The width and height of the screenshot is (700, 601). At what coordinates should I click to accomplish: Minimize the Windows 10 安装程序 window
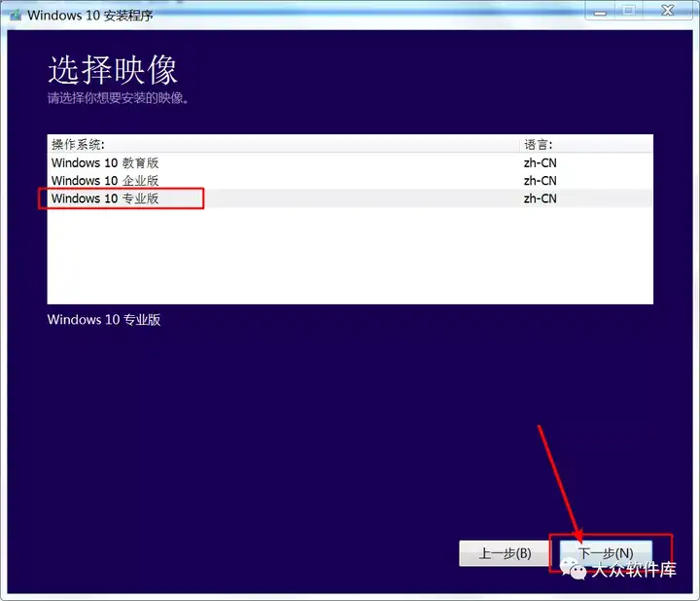click(x=601, y=11)
